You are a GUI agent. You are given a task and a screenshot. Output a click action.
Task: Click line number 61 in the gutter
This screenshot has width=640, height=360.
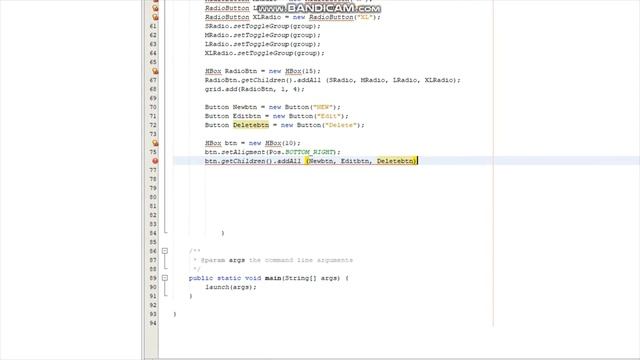point(153,26)
